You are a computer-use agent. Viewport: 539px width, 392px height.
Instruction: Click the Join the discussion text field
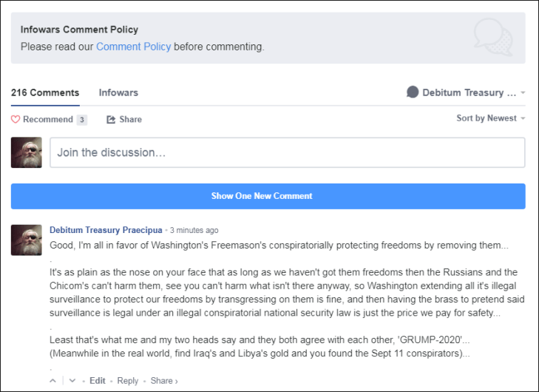click(287, 152)
